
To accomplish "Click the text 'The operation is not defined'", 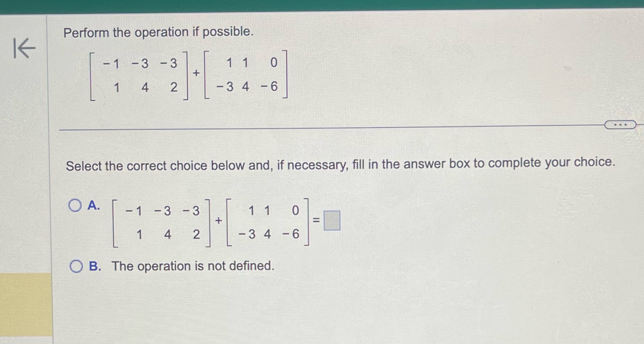I will pyautogui.click(x=191, y=266).
